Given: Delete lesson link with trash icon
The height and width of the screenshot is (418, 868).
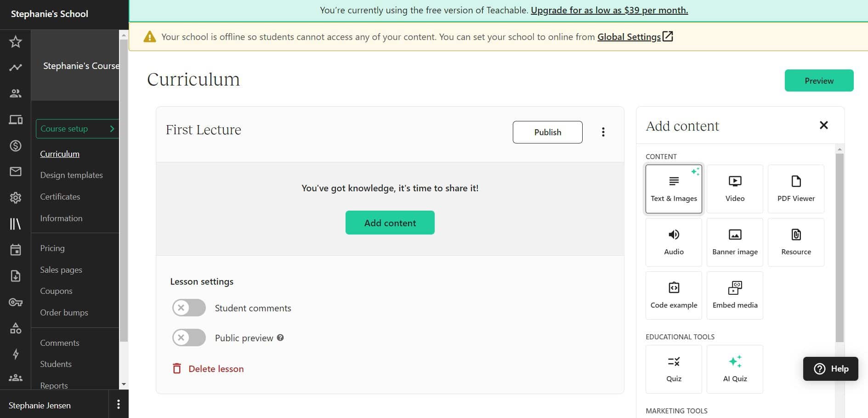Looking at the screenshot, I should pyautogui.click(x=208, y=369).
